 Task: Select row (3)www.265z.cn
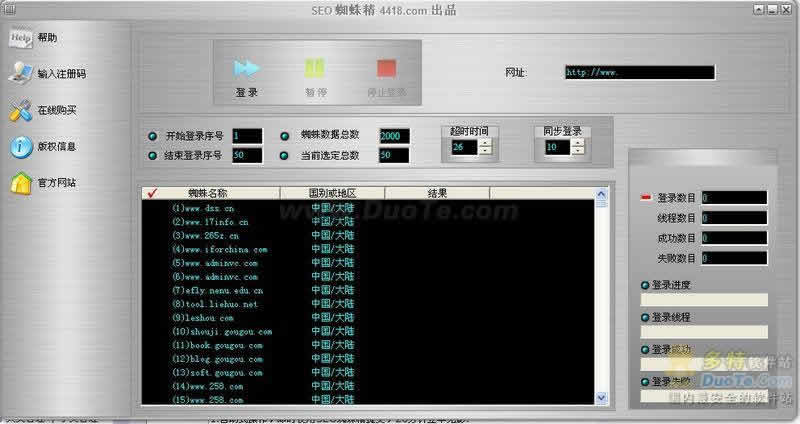point(368,236)
